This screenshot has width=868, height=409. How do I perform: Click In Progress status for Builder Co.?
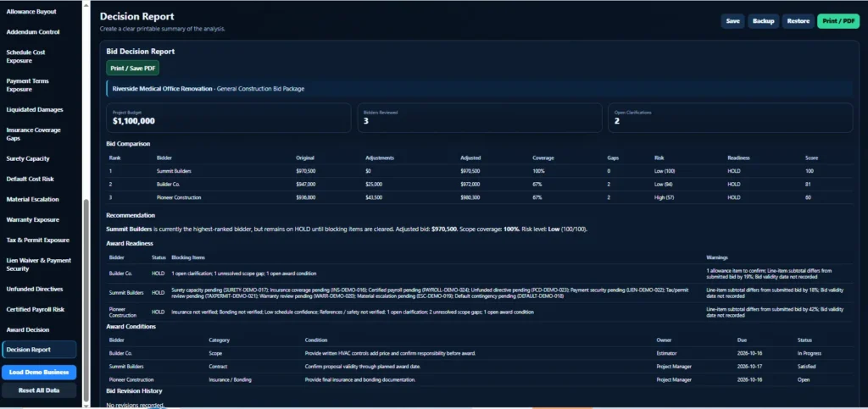810,353
